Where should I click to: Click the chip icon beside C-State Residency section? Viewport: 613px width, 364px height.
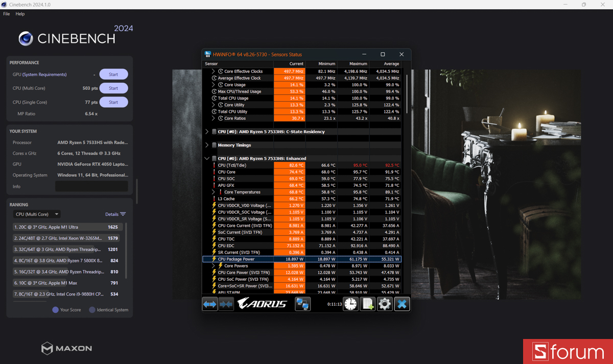click(x=215, y=132)
